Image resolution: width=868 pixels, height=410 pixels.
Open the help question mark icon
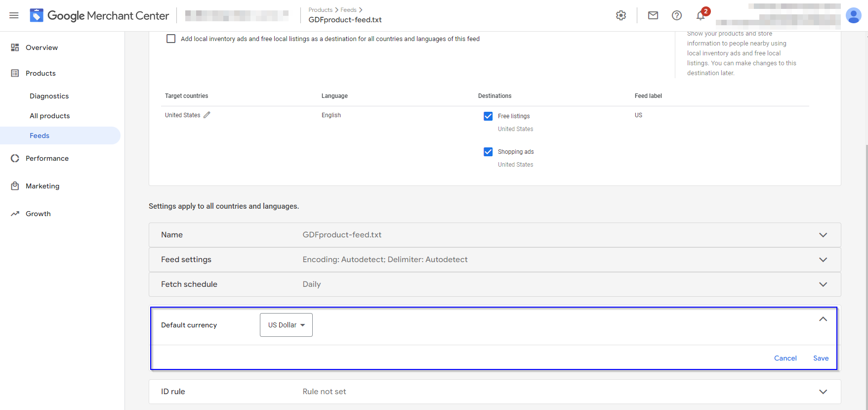pyautogui.click(x=677, y=15)
